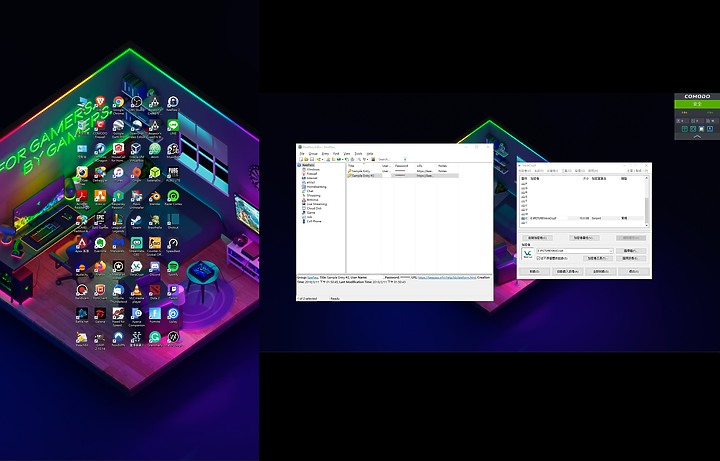Select the Live Streaming group in KeePass
The width and height of the screenshot is (720, 461).
[x=317, y=204]
